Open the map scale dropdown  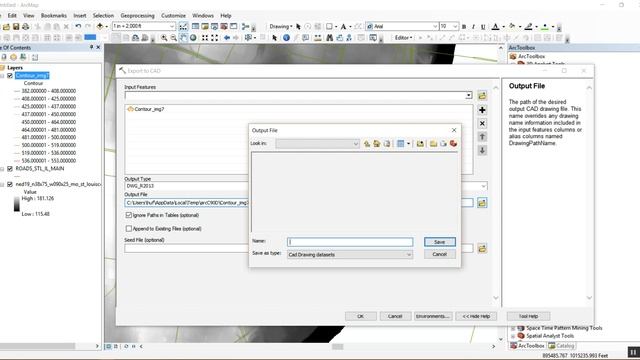(172, 26)
